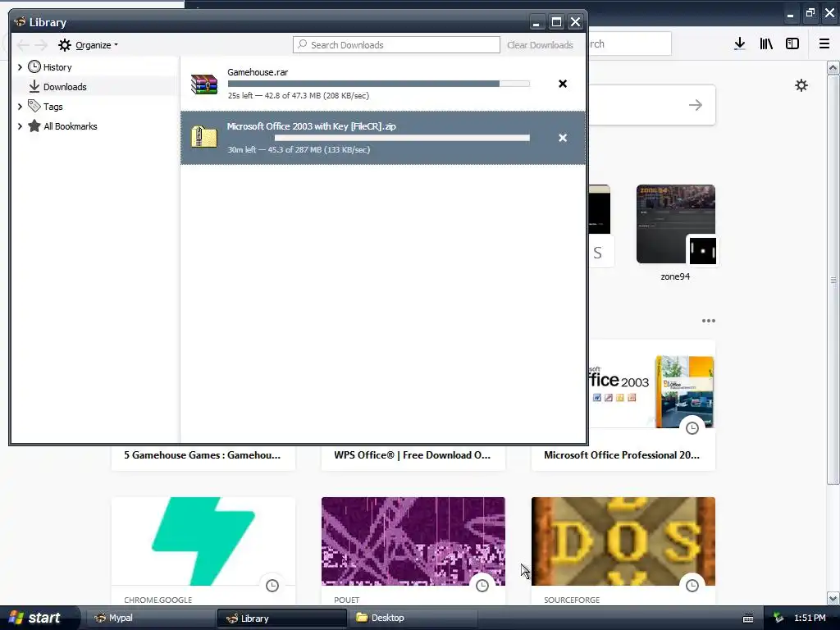Click the browser search box behind Library
The image size is (840, 630).
629,44
